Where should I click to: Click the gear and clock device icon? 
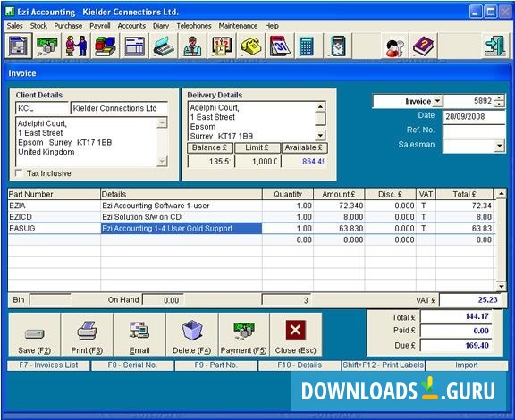click(x=338, y=46)
